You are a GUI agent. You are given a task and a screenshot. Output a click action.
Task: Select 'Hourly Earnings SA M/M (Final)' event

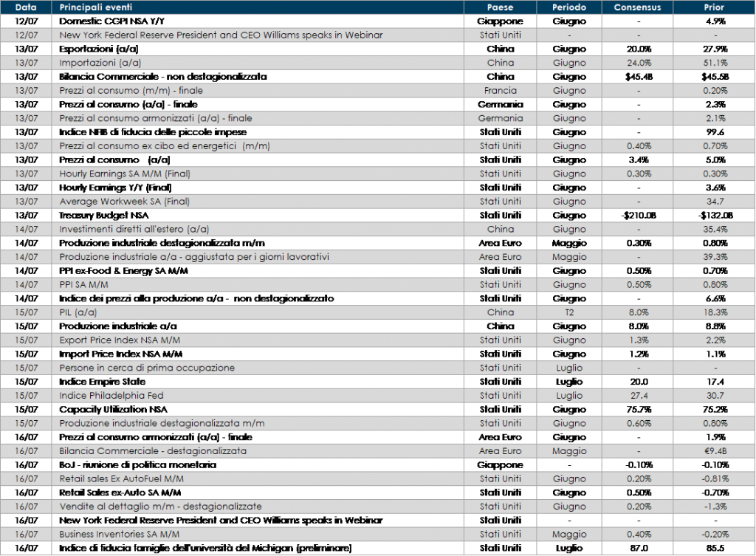pos(122,174)
